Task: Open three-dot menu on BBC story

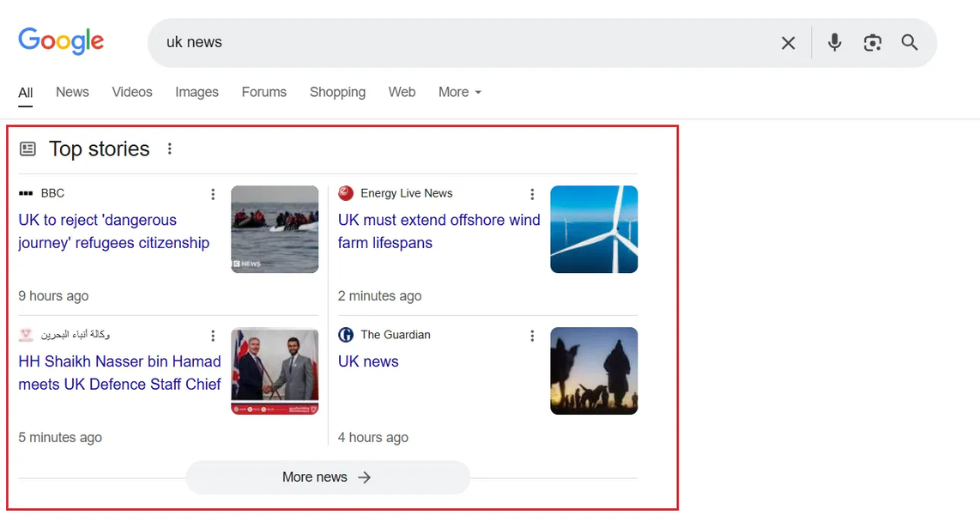Action: pyautogui.click(x=213, y=194)
